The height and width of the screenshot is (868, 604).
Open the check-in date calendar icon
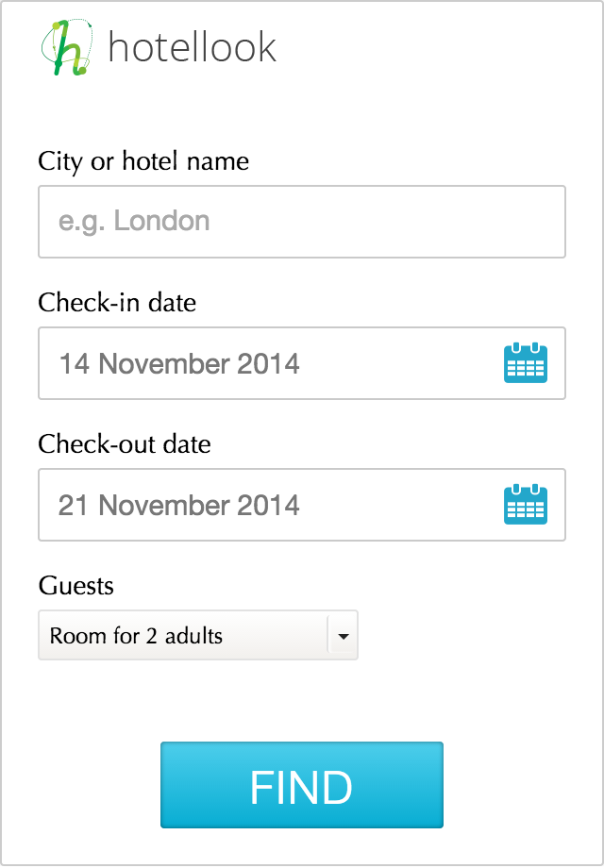coord(526,363)
